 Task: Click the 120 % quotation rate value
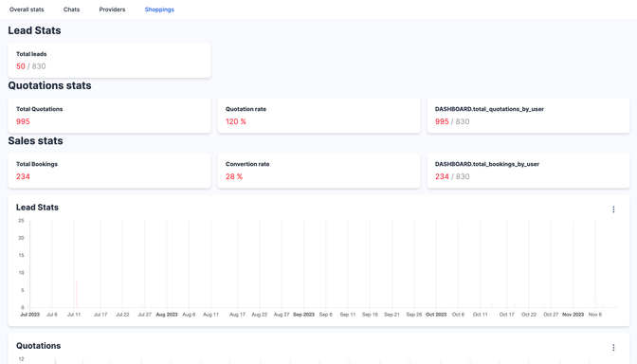[x=236, y=121]
